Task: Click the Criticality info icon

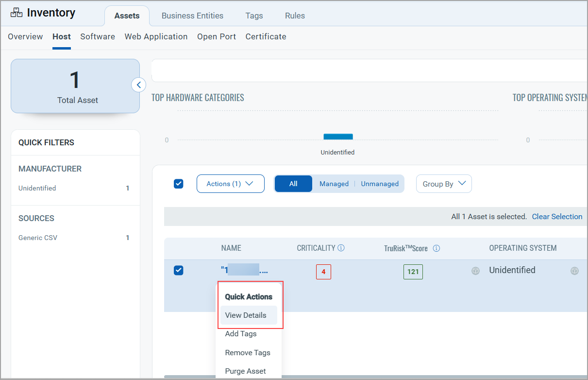Action: coord(341,248)
